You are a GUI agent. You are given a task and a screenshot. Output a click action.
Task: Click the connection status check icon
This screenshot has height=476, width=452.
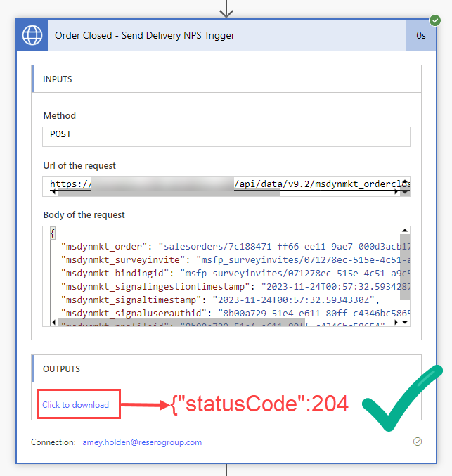pos(418,442)
